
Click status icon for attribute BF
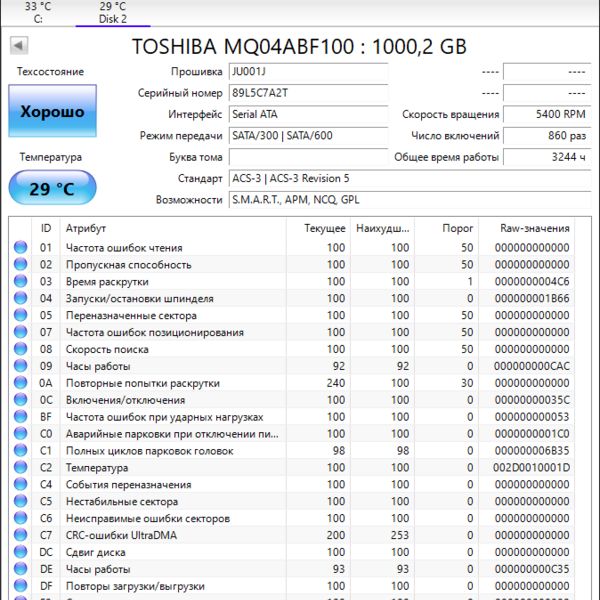coord(21,416)
